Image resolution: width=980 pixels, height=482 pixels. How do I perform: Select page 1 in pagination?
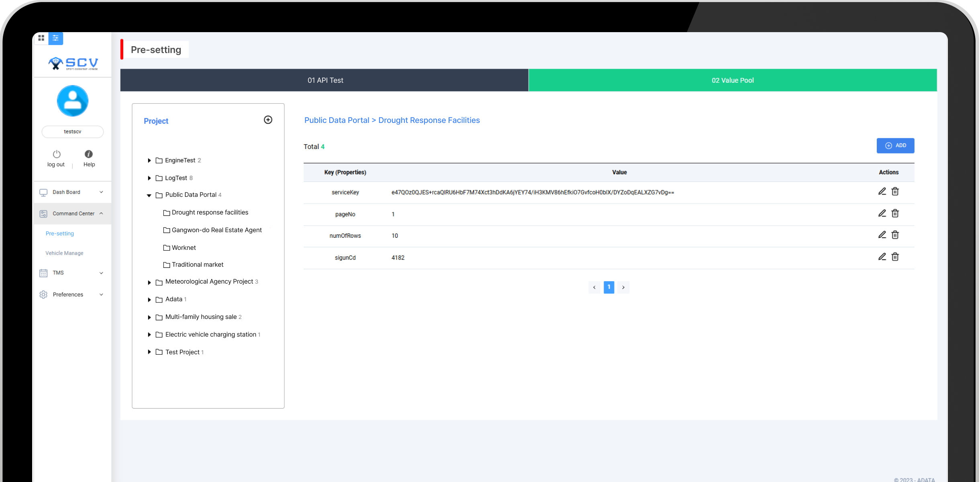[x=609, y=287]
